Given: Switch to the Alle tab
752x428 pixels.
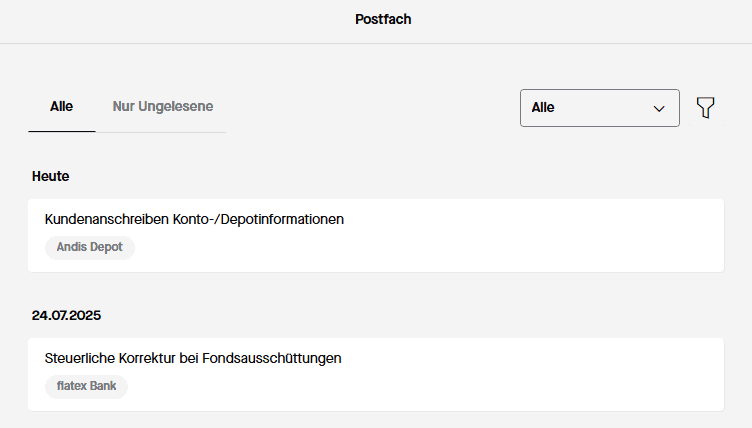Looking at the screenshot, I should (61, 106).
